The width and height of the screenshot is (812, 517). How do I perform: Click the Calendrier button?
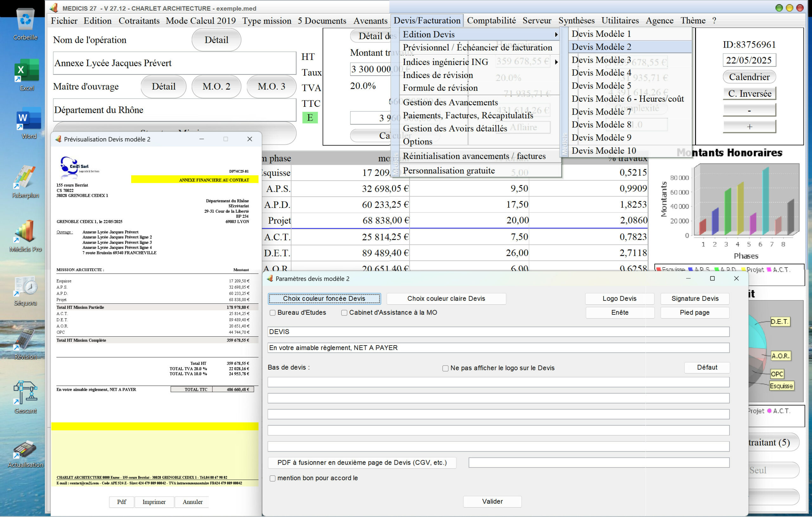749,77
